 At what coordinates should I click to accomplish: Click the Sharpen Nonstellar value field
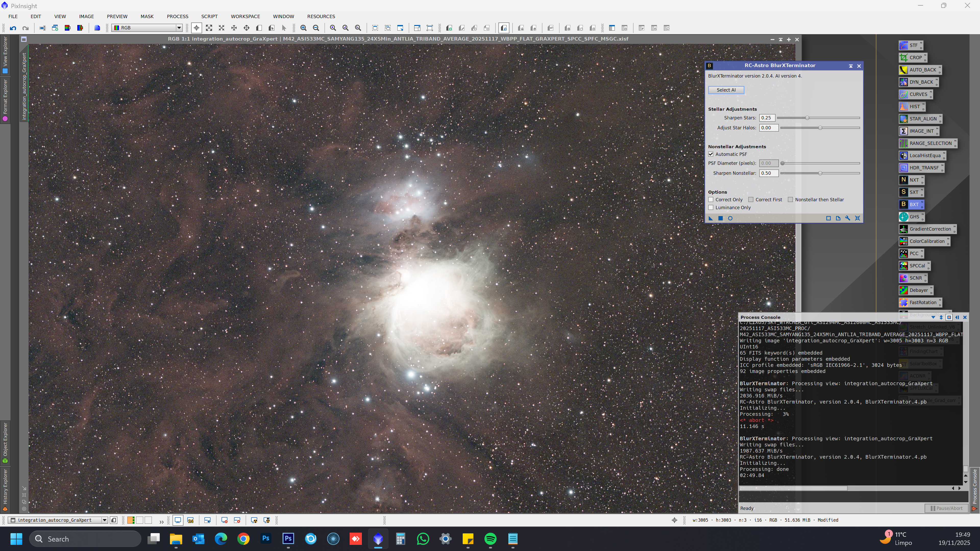click(768, 173)
